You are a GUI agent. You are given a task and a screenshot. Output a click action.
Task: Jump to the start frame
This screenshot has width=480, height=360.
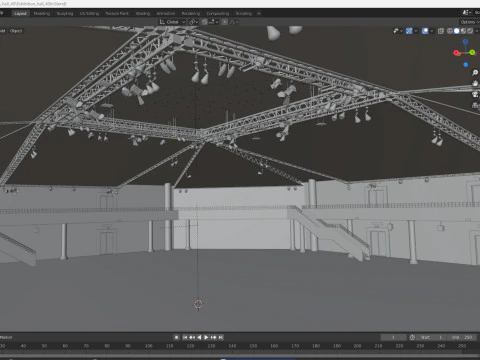(x=185, y=337)
